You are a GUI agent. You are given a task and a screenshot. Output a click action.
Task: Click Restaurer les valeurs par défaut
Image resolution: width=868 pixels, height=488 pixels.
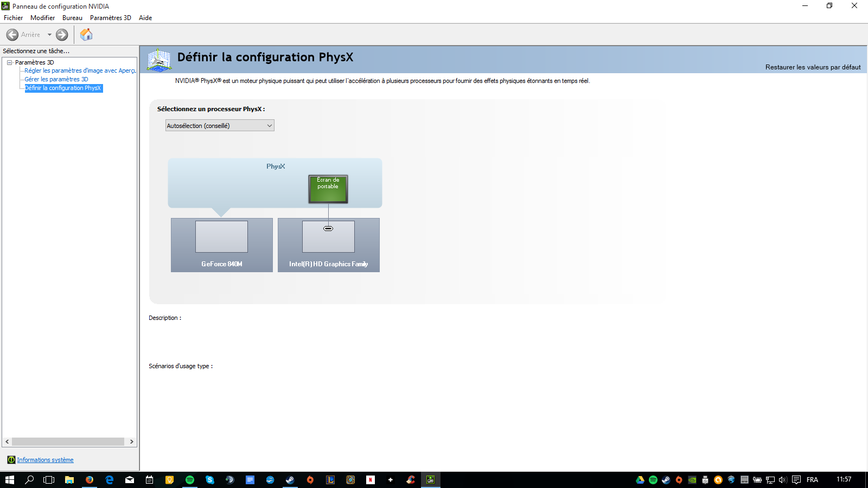[x=813, y=67]
